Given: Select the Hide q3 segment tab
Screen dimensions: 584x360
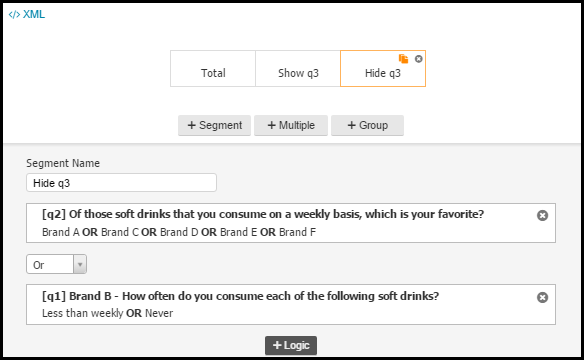Looking at the screenshot, I should pos(383,69).
